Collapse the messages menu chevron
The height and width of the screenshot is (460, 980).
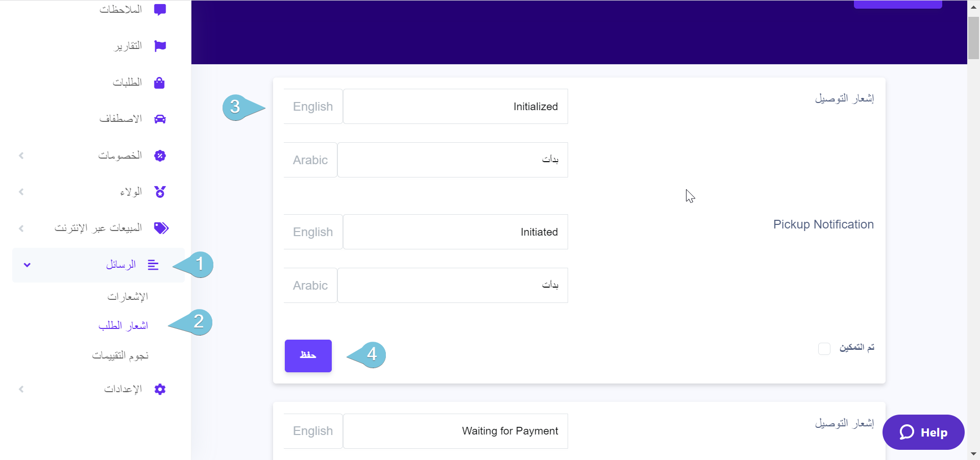(27, 265)
